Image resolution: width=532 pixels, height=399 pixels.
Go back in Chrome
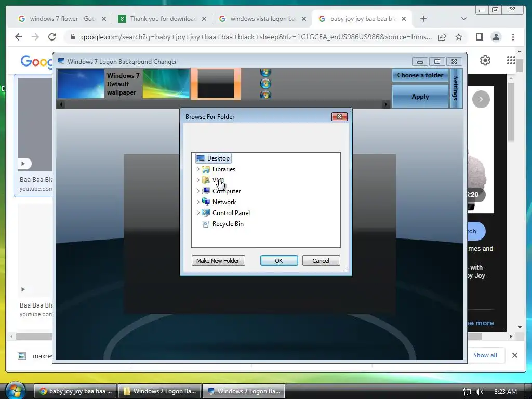pos(19,37)
